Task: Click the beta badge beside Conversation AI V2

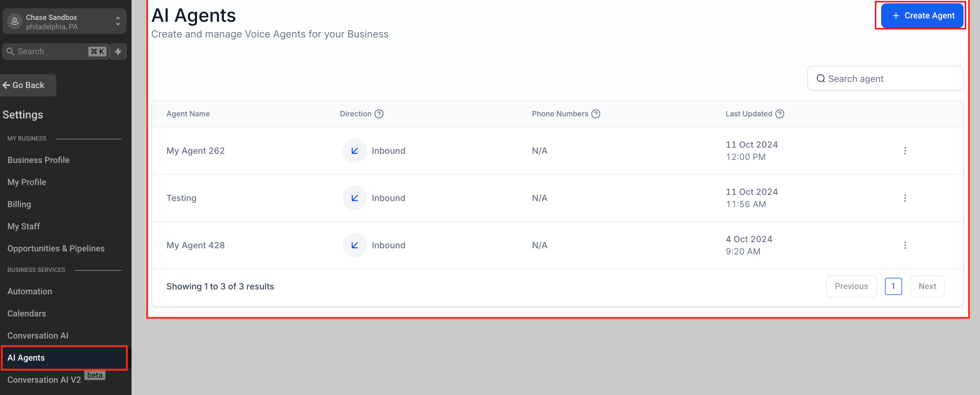Action: (95, 375)
